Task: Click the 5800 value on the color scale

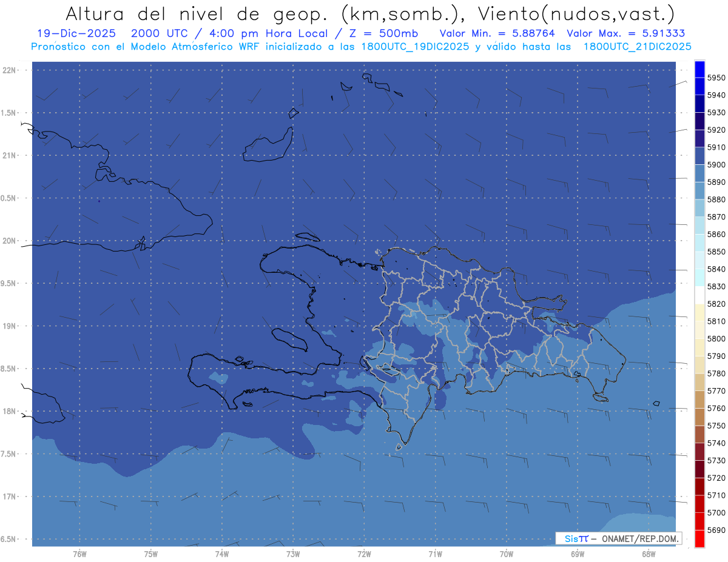Action: pyautogui.click(x=716, y=338)
